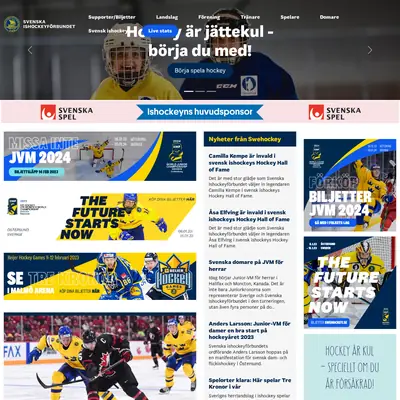This screenshot has width=400, height=400.
Task: Click the Nyheter från Swehockey heading
Action: coord(245,139)
